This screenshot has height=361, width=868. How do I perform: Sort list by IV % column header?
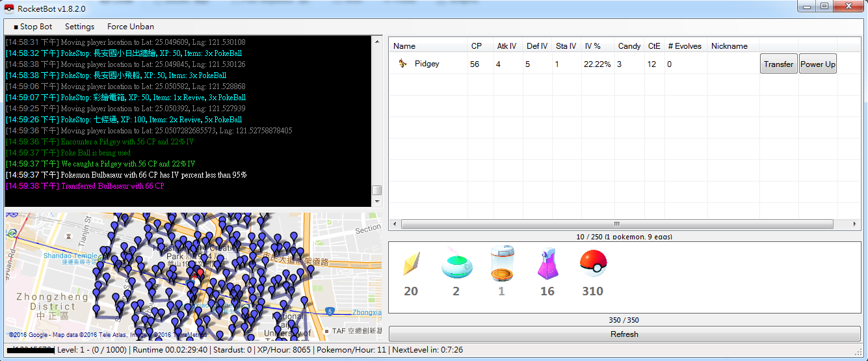point(592,46)
